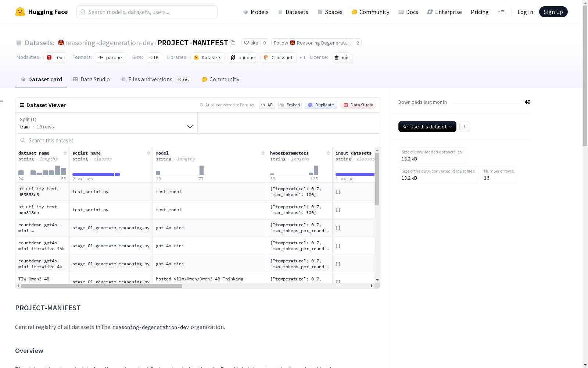This screenshot has height=368, width=588.
Task: Click the Duplicate button
Action: (321, 105)
